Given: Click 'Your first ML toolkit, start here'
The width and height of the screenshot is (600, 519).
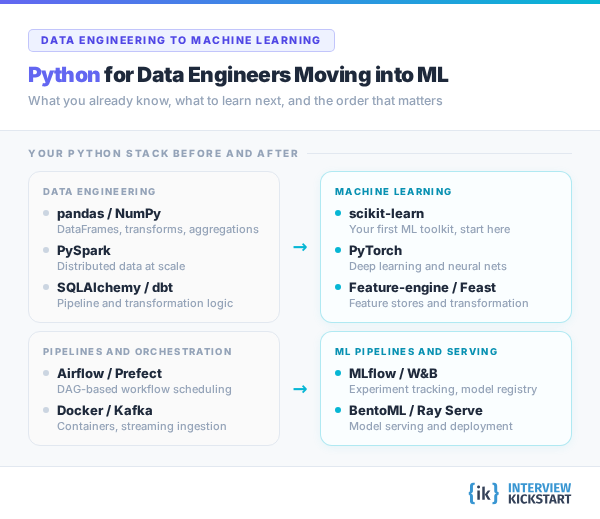Looking at the screenshot, I should [x=429, y=229].
